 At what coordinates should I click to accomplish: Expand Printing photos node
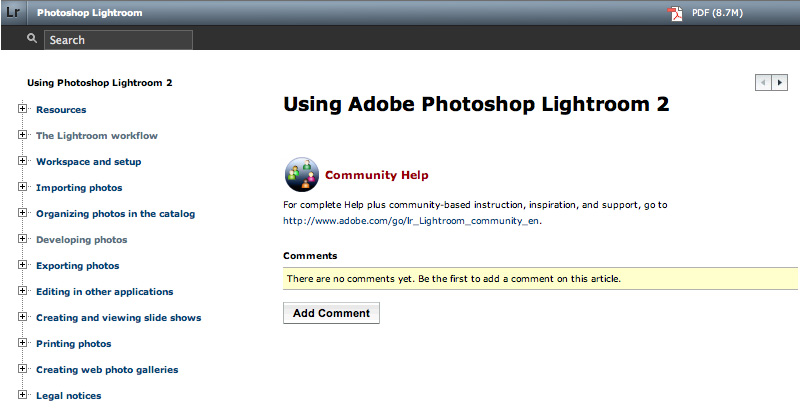tap(22, 343)
